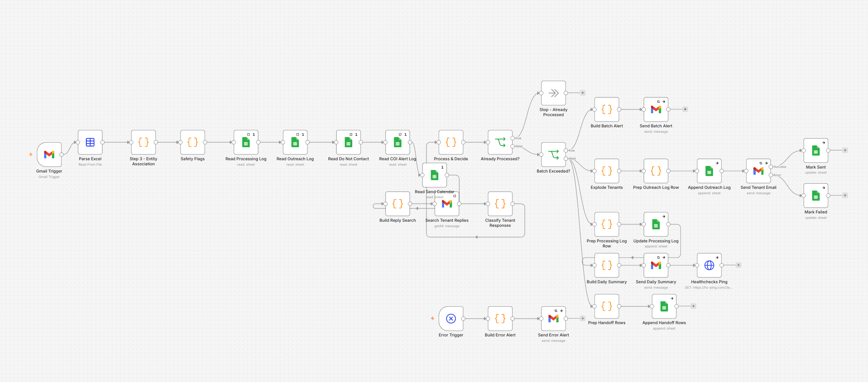This screenshot has height=382, width=868.
Task: Add node after Healthchecks Ping
Action: [739, 265]
